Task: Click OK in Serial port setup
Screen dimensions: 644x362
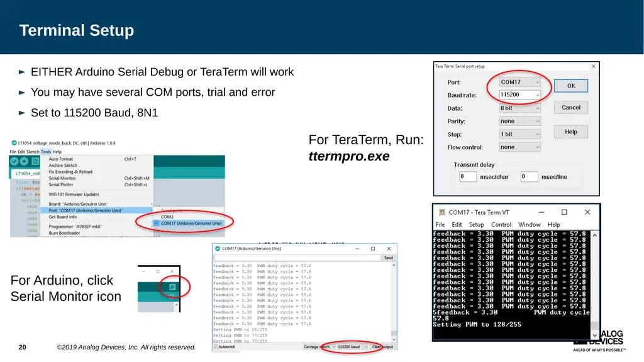Action: click(x=571, y=86)
